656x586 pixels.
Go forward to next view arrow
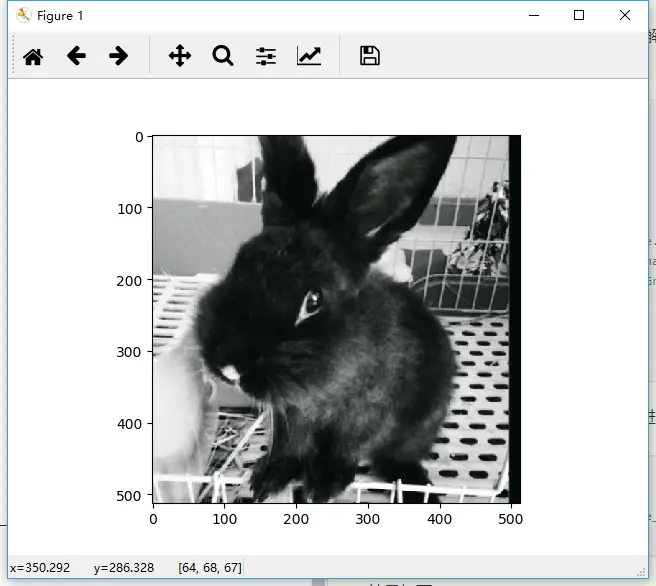tap(118, 56)
